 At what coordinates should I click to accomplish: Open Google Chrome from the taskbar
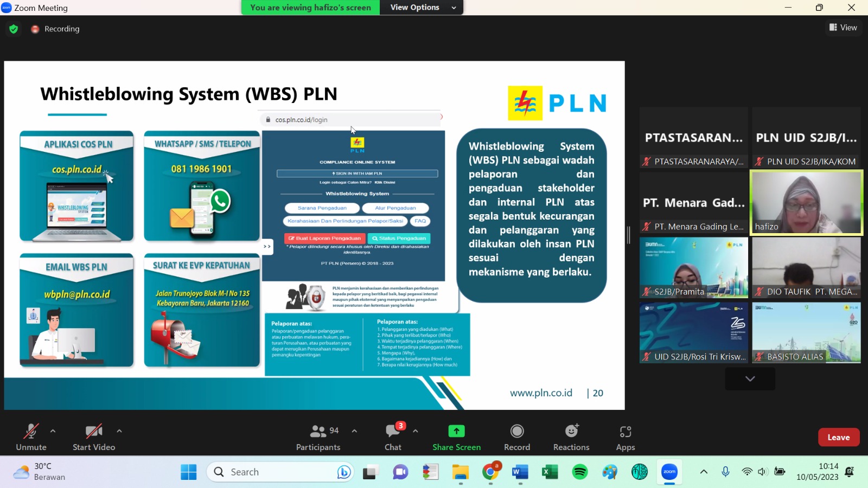click(490, 472)
